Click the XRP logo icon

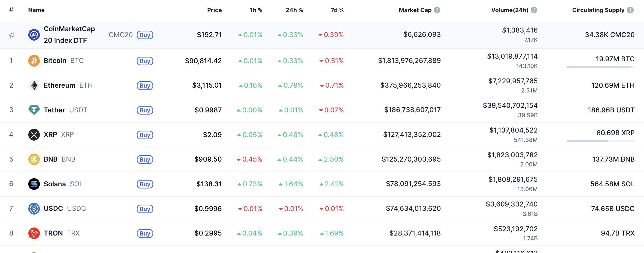[x=34, y=135]
